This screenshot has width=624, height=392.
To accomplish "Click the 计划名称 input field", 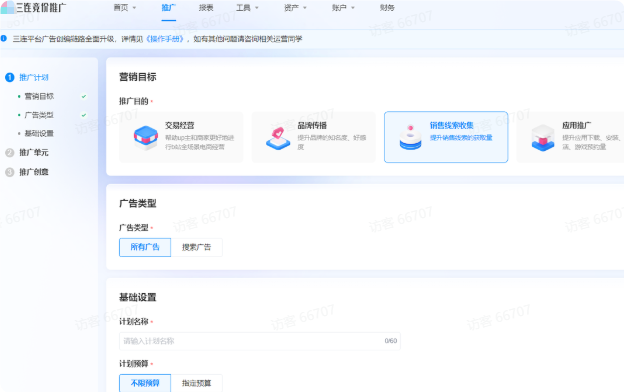I will tap(260, 341).
